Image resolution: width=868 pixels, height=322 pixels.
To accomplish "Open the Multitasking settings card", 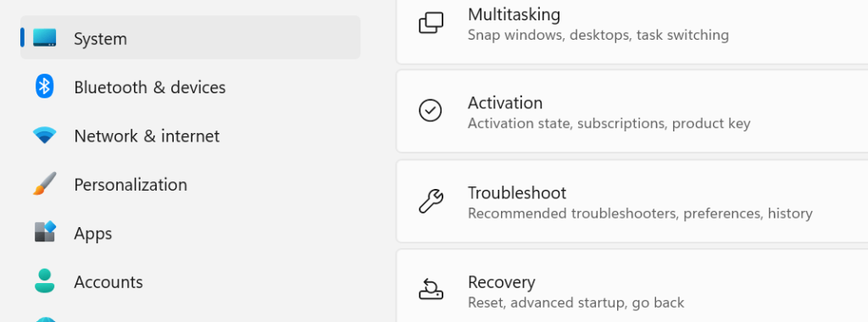I will tap(632, 31).
